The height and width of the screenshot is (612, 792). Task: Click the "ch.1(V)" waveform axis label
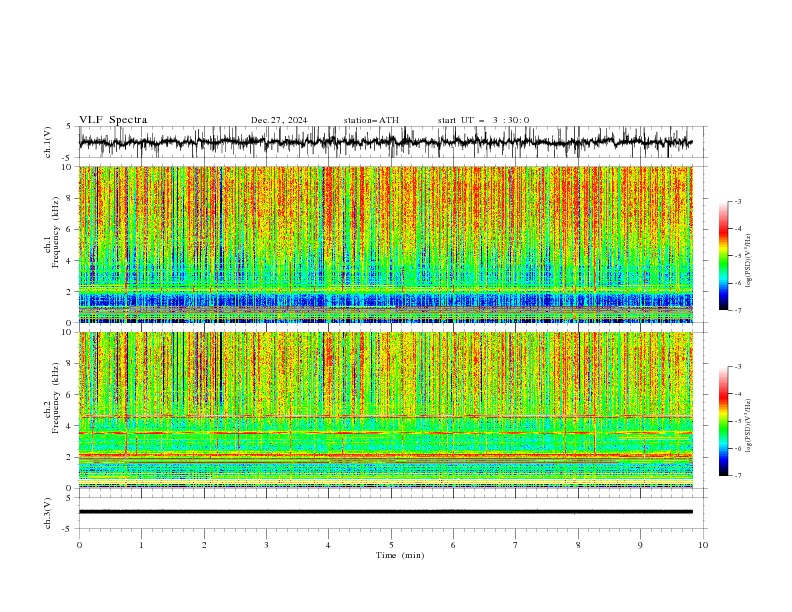pos(48,142)
